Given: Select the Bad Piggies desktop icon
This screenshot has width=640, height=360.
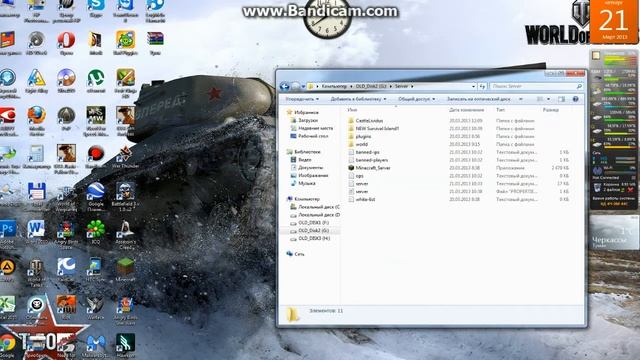Looking at the screenshot, I should [x=125, y=43].
